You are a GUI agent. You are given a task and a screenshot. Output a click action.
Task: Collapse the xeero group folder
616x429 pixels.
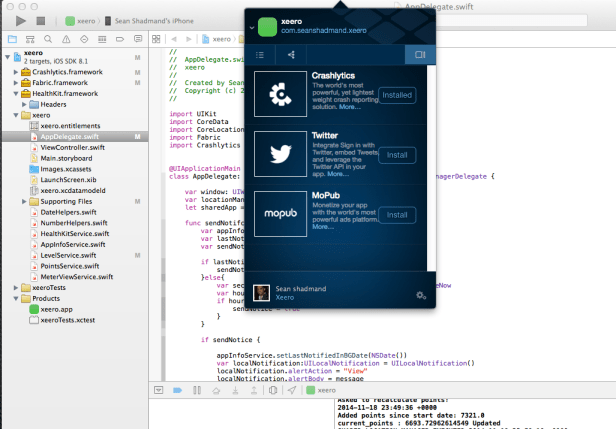click(x=16, y=115)
